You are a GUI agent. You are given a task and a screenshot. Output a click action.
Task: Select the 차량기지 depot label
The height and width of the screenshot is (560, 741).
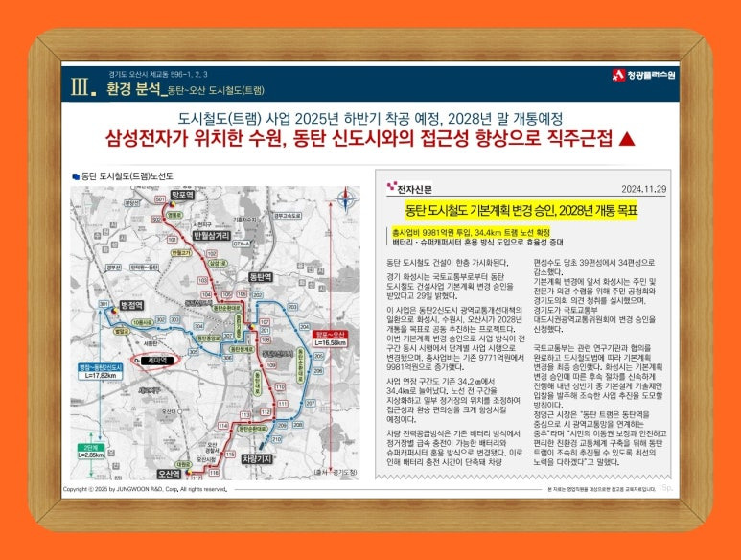point(257,458)
